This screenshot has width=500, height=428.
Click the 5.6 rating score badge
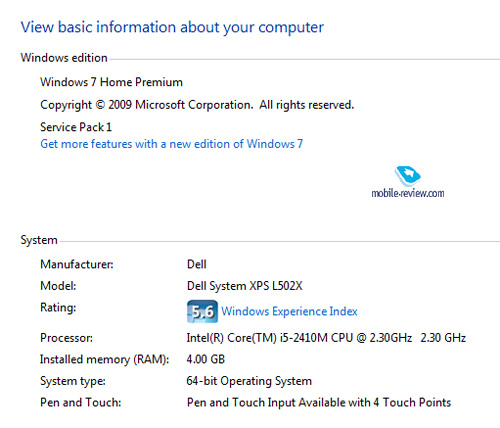click(202, 311)
